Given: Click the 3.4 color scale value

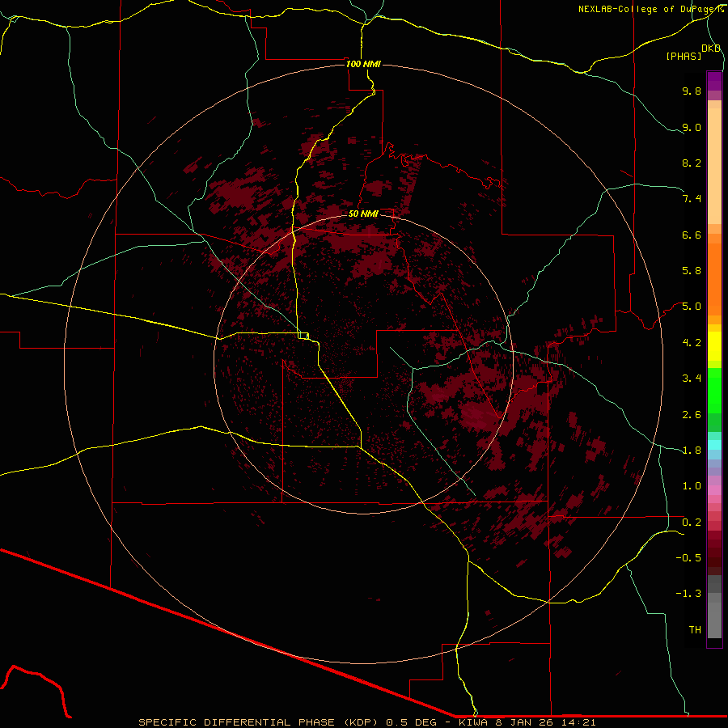Looking at the screenshot, I should (x=692, y=379).
